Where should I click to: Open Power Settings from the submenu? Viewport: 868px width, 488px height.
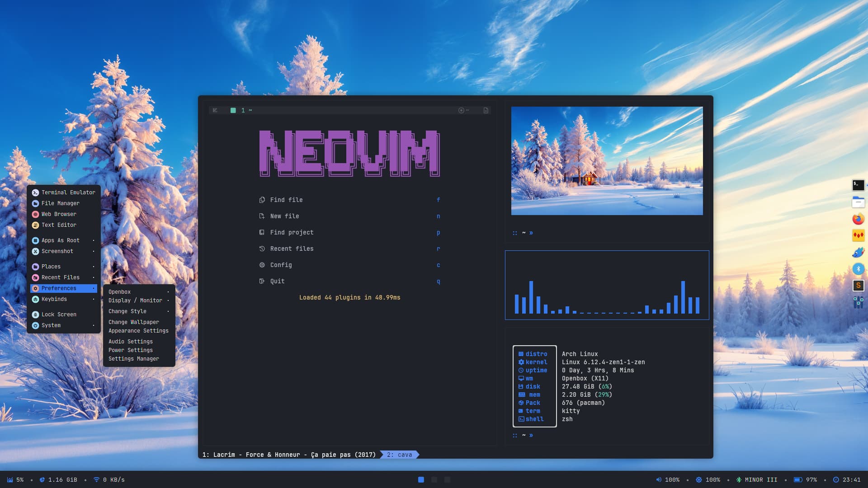[139, 350]
